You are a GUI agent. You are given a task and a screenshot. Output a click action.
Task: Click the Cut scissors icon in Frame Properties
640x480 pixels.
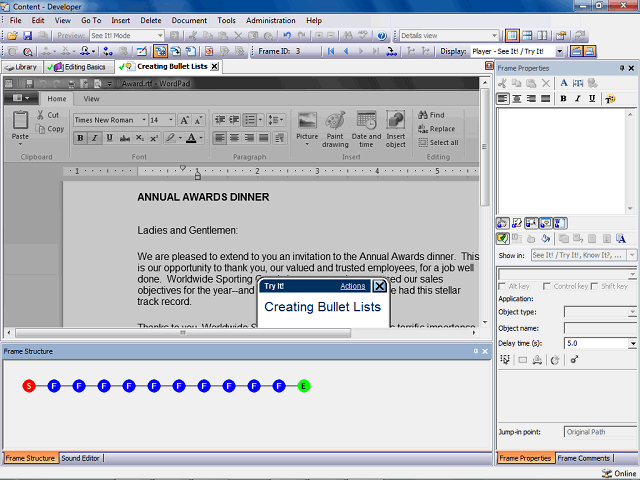click(502, 83)
